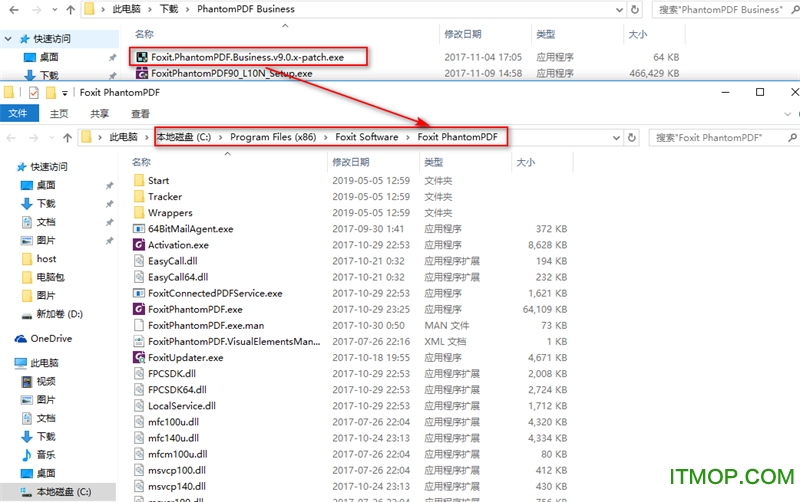This screenshot has height=502, width=800.
Task: Switch to the 共享 ribbon tab
Action: click(99, 114)
